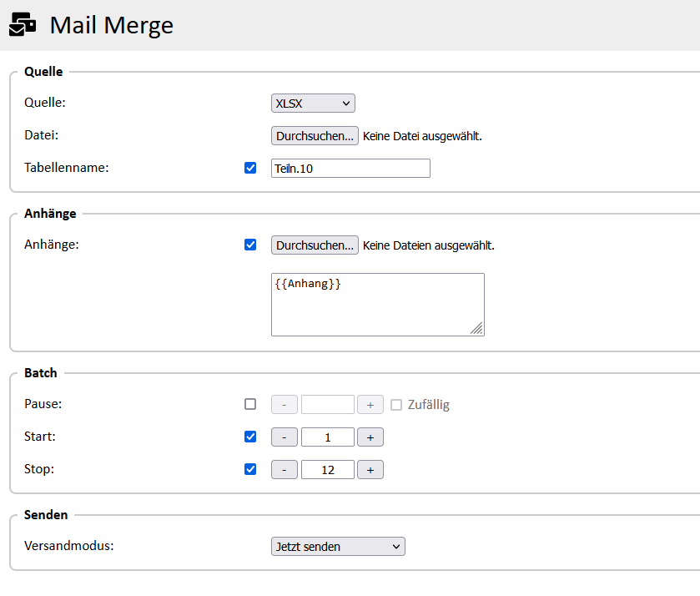
Task: Enable the Zufällig checkbox
Action: click(396, 405)
